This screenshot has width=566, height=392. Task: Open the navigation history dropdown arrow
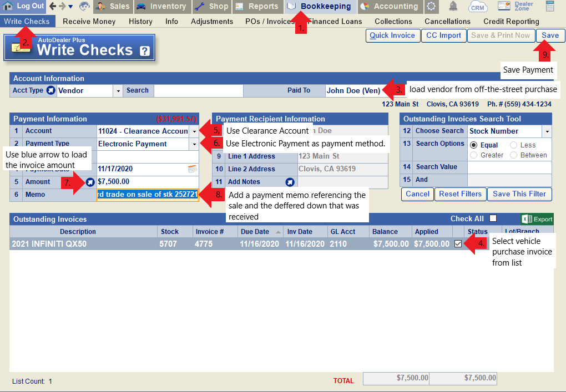point(71,7)
